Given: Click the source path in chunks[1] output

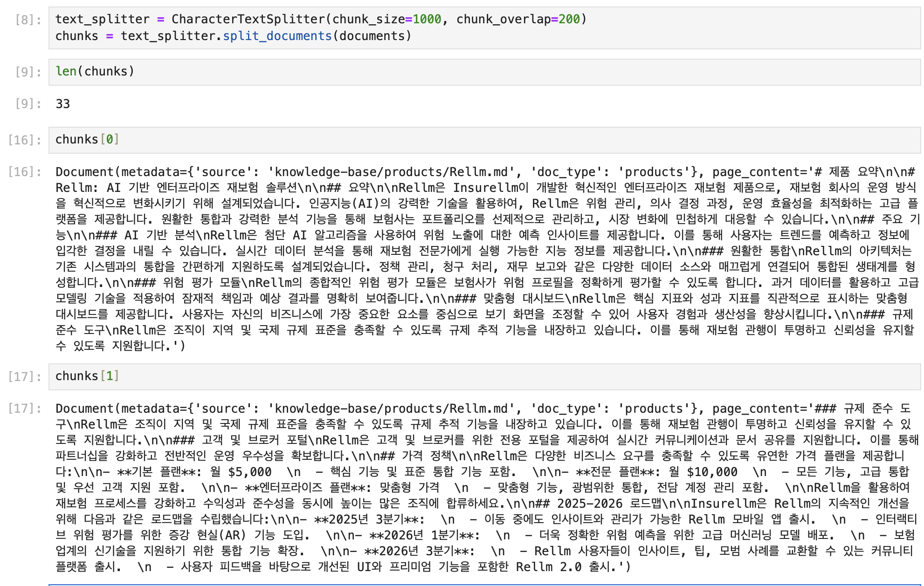Looking at the screenshot, I should click(x=391, y=409).
